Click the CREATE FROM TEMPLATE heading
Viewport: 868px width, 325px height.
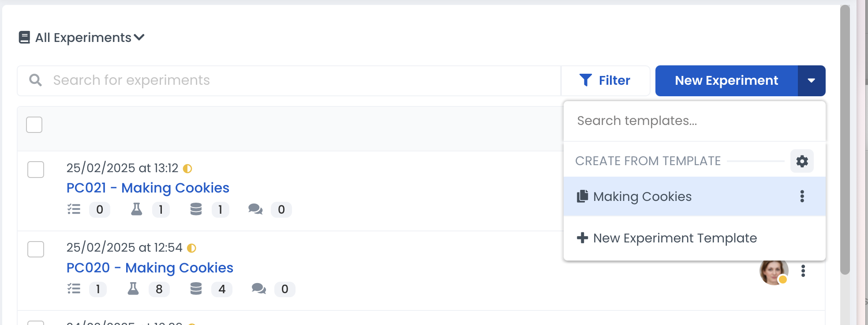(x=648, y=161)
